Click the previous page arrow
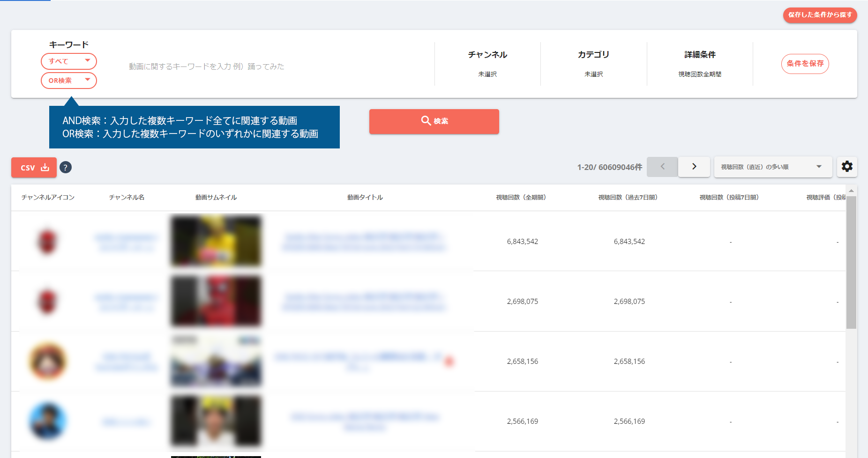This screenshot has height=458, width=868. pos(662,167)
